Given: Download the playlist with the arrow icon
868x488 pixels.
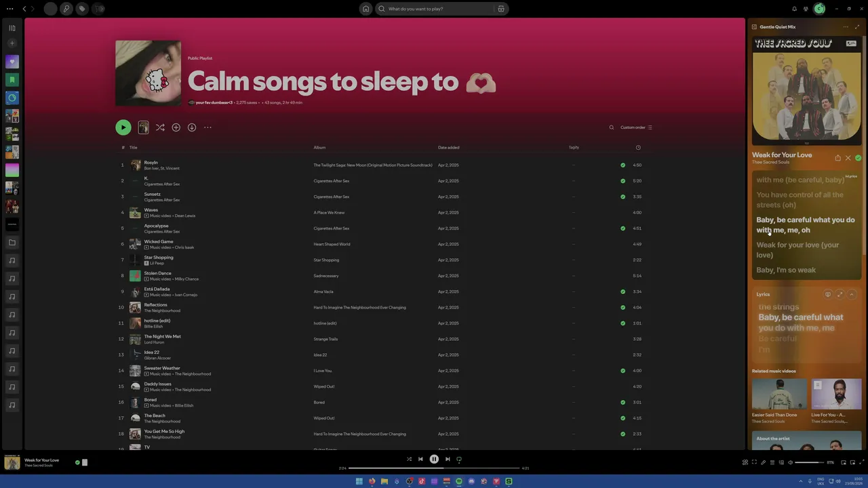Looking at the screenshot, I should [192, 127].
